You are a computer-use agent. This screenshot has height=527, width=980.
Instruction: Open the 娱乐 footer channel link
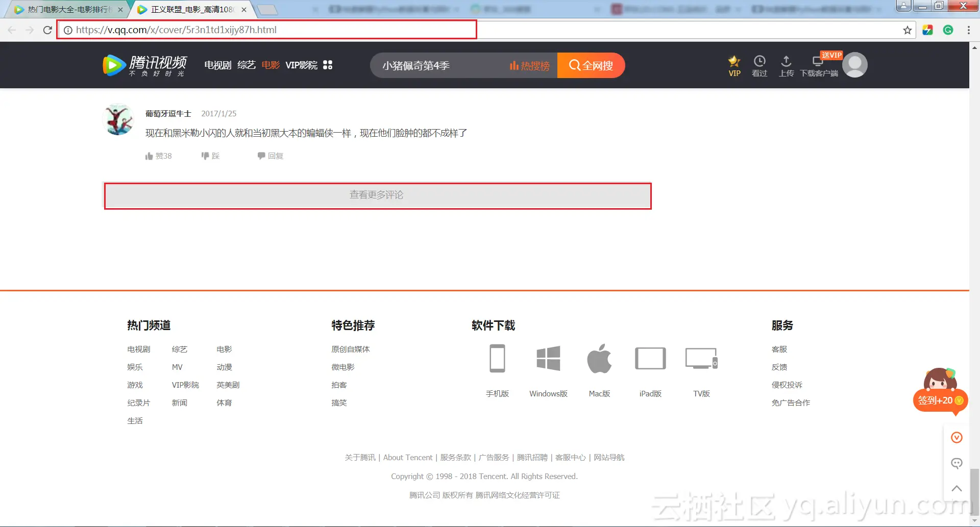click(135, 367)
